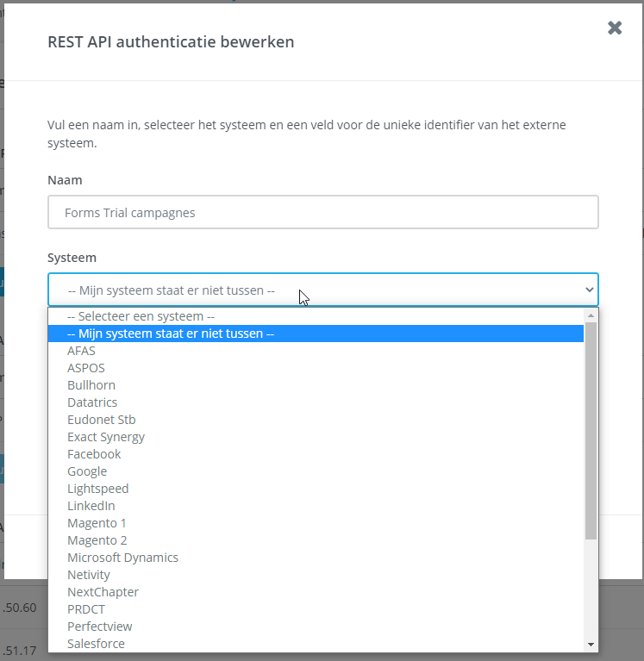Click the dropdown list scroll-up arrow
Image resolution: width=644 pixels, height=661 pixels.
591,315
